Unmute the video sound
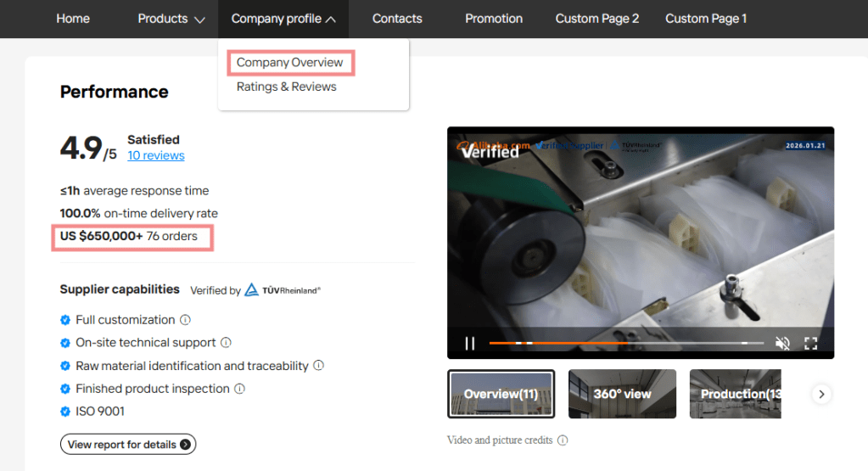Image resolution: width=868 pixels, height=471 pixels. click(782, 343)
